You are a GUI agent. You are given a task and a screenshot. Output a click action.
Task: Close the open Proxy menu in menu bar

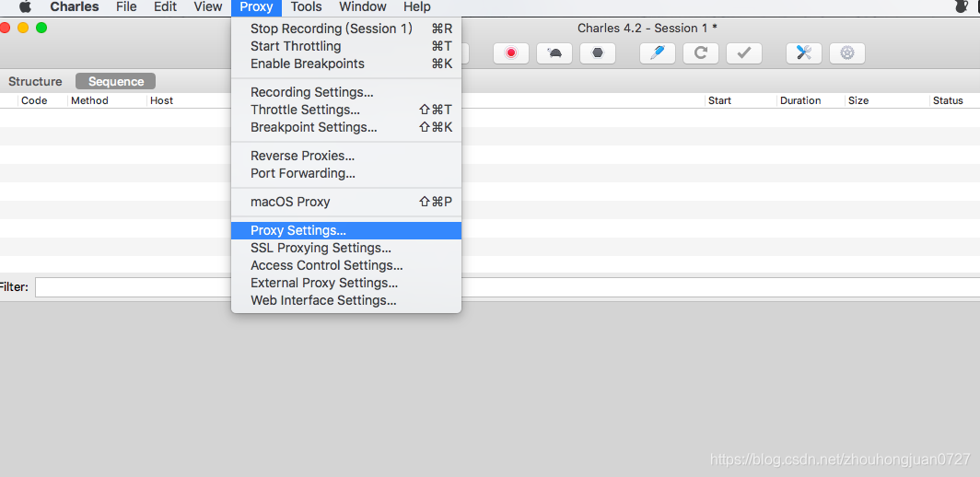pyautogui.click(x=256, y=7)
